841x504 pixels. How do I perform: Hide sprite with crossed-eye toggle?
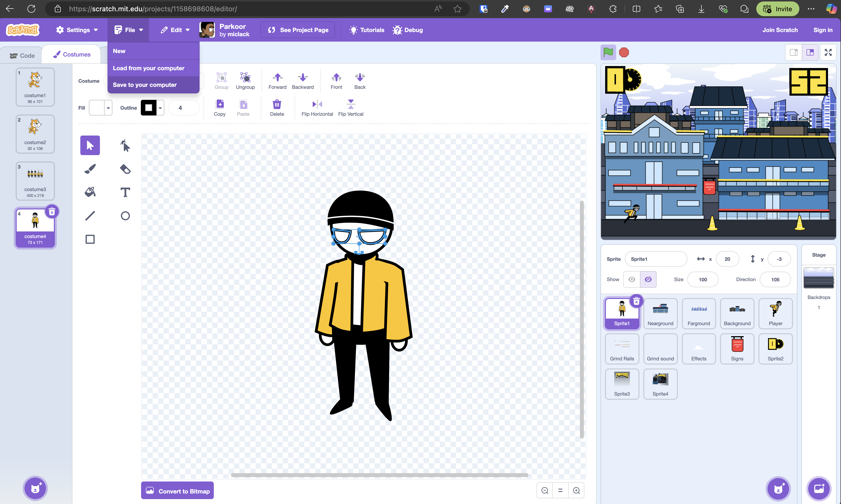[x=648, y=279]
